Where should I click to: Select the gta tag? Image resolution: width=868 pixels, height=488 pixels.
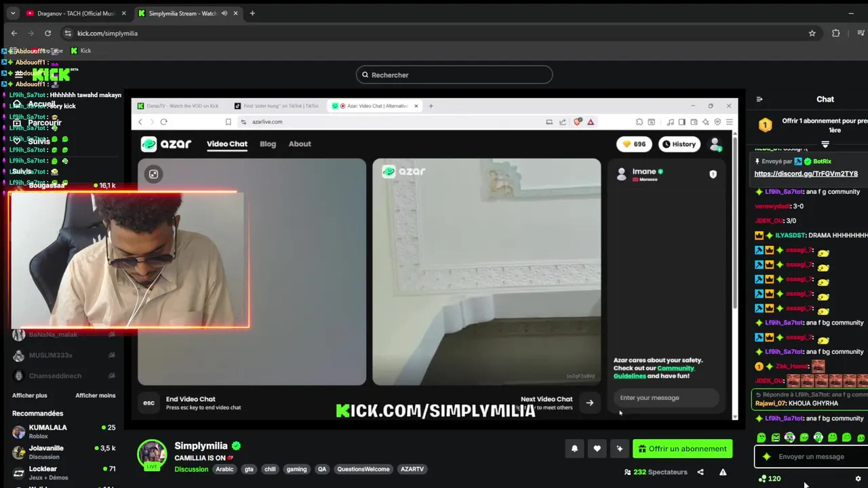(249, 469)
